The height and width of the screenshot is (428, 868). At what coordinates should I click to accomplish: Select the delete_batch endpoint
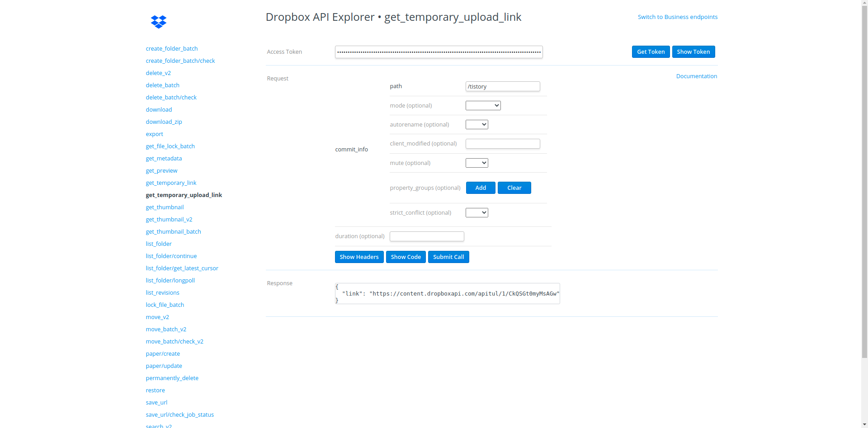(x=162, y=85)
